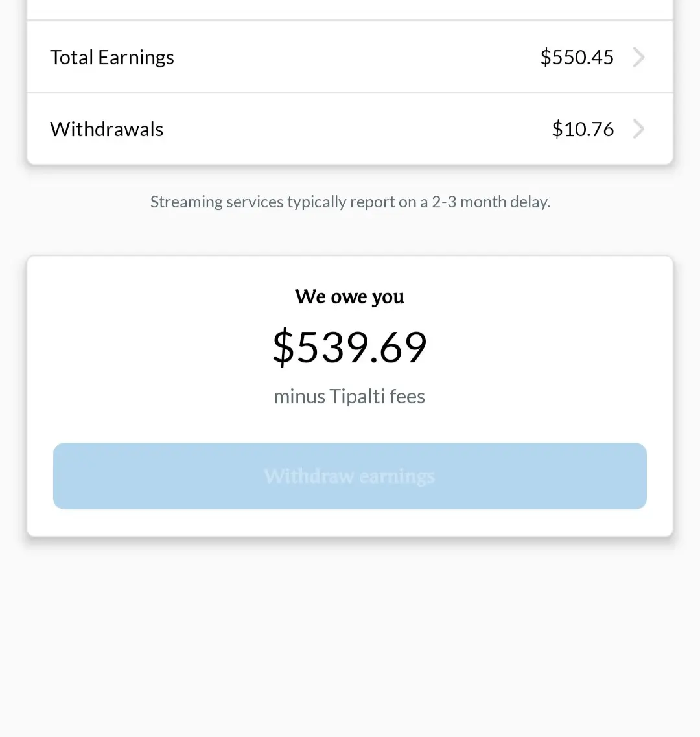This screenshot has height=737, width=700.
Task: Expand the Withdrawals chevron arrow
Action: [638, 129]
